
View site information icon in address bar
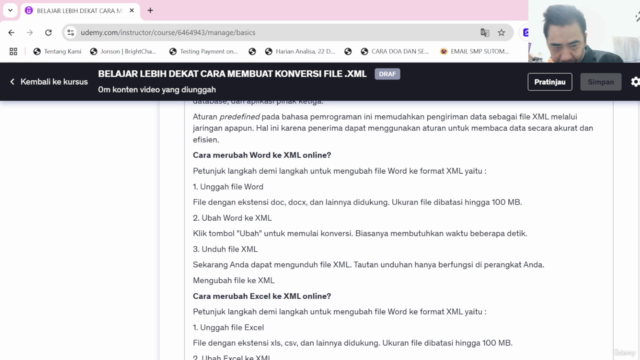point(71,33)
